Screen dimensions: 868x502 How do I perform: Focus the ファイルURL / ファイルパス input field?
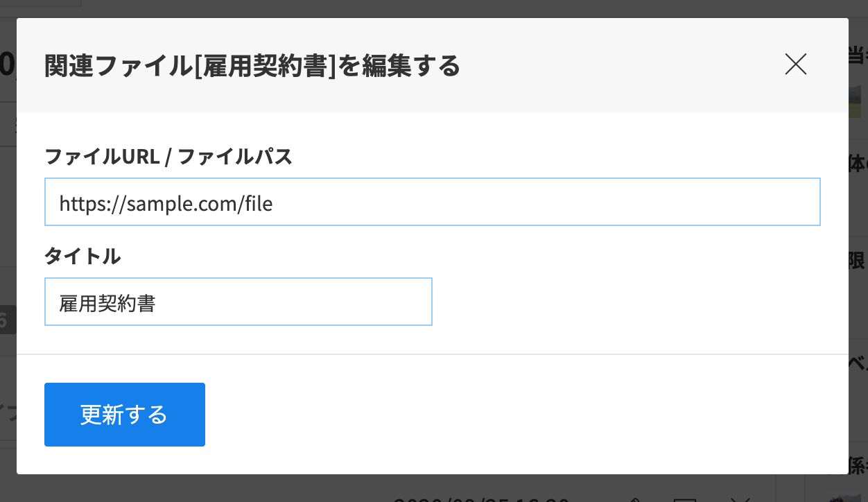pyautogui.click(x=433, y=202)
